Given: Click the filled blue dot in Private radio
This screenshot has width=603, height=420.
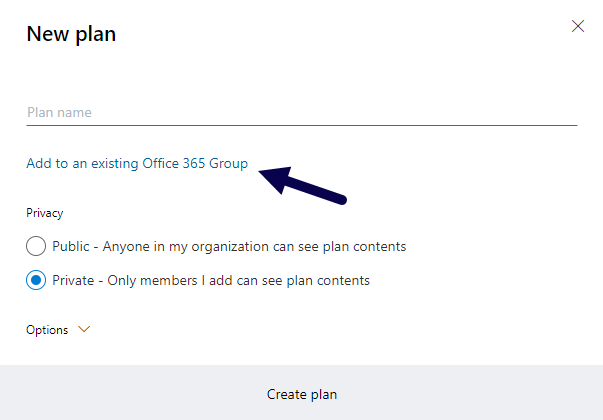Looking at the screenshot, I should [x=36, y=280].
